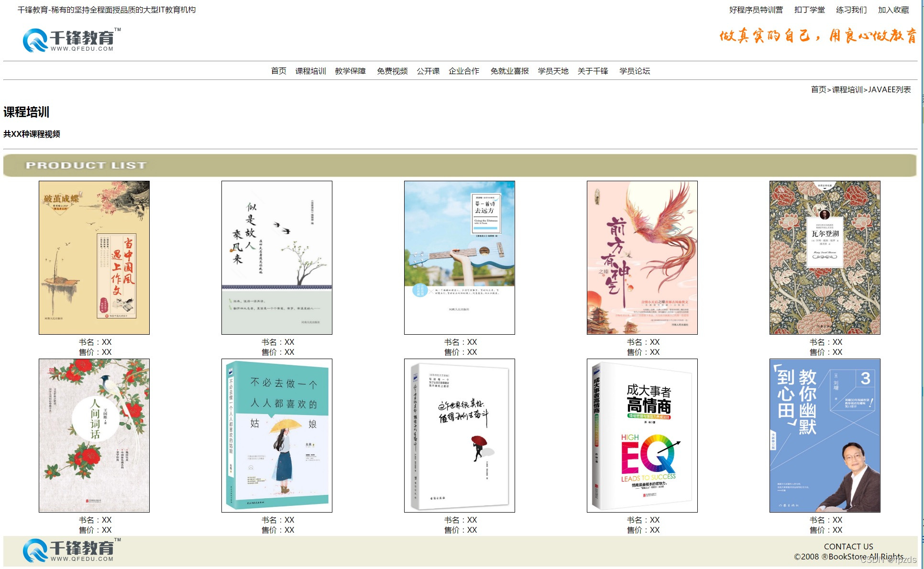Open 免费视频 from the navigation bar
Image resolution: width=924 pixels, height=569 pixels.
[392, 71]
